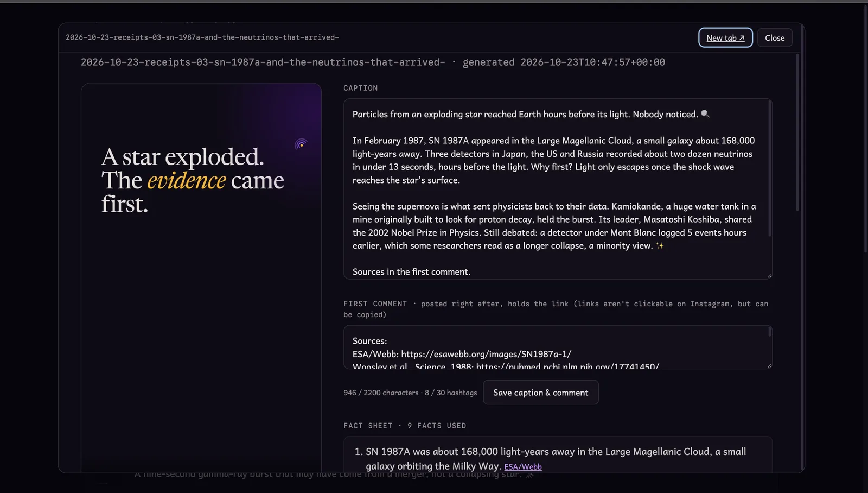Click the slide thumbnail 'A star exploded'

[x=201, y=277]
